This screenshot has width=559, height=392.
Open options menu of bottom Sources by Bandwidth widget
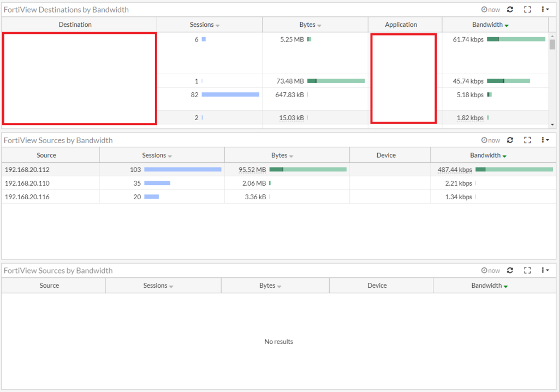(x=545, y=270)
